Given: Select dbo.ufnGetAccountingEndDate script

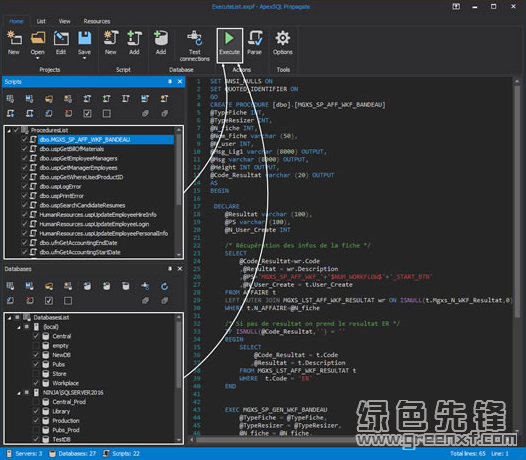Looking at the screenshot, I should [78, 243].
